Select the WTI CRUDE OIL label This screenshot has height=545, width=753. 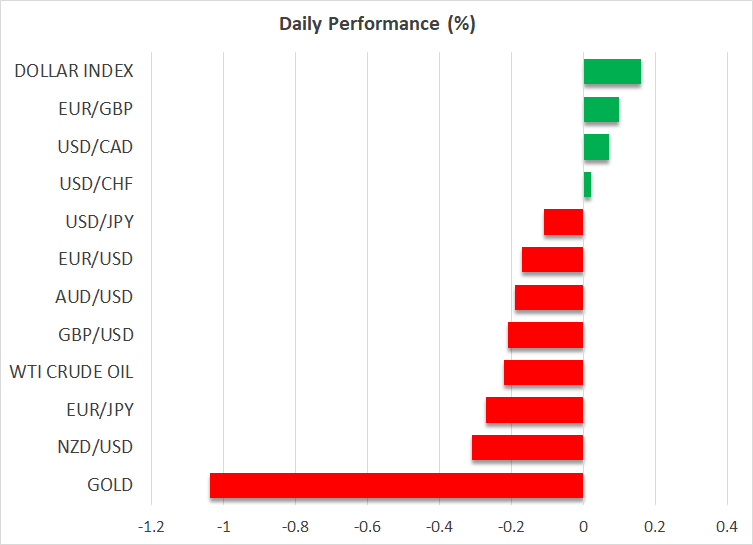71,372
